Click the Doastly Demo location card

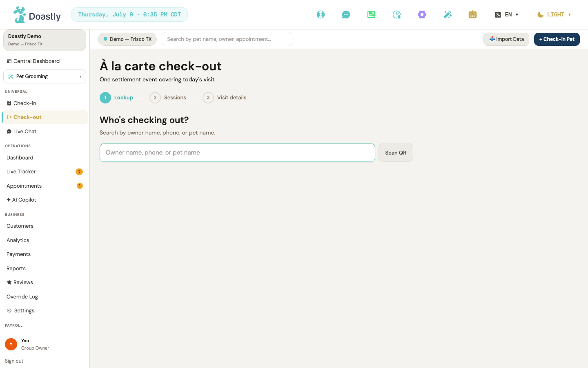[45, 40]
